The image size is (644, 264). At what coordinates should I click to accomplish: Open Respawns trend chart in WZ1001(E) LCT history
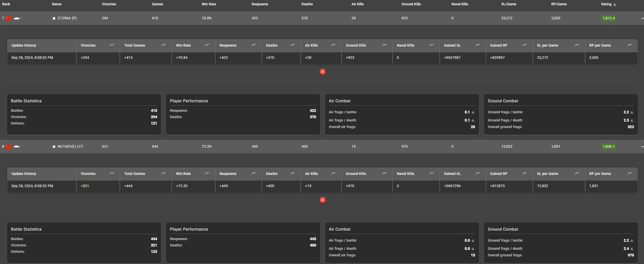(x=253, y=173)
